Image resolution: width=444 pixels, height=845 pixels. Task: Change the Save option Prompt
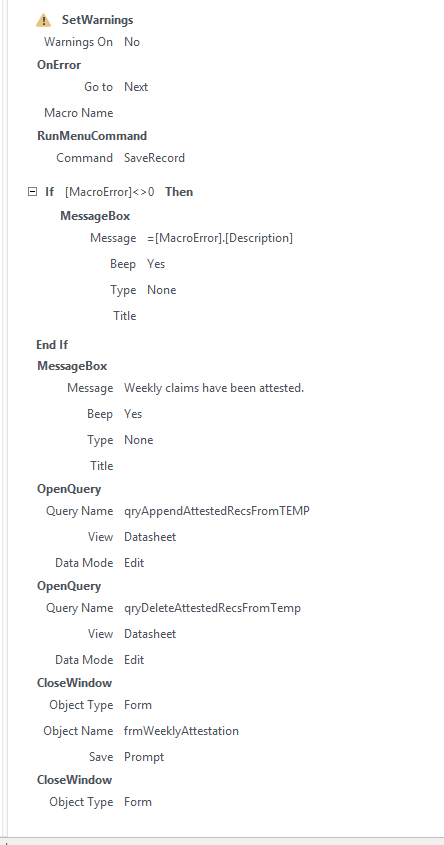(x=144, y=757)
